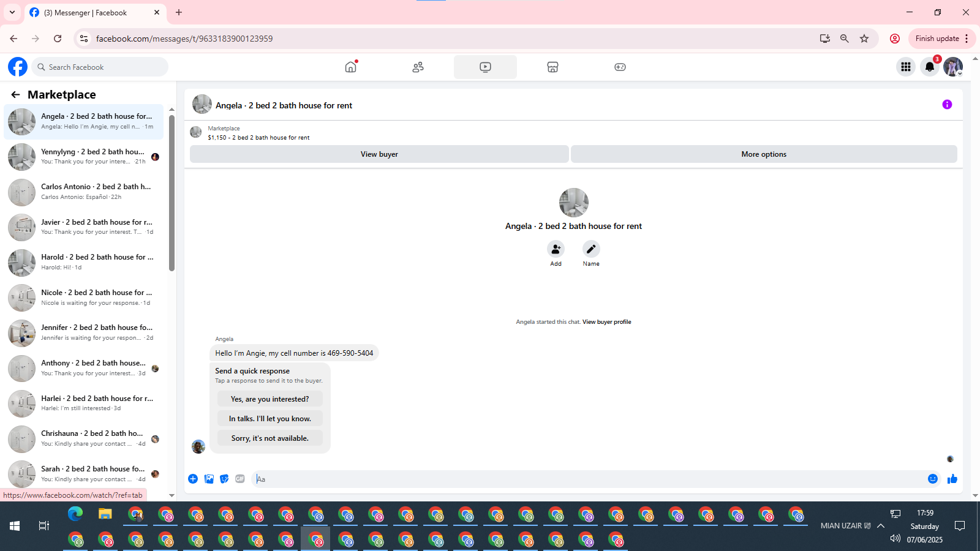
Task: Bookmark this page with star icon
Action: coord(864,39)
